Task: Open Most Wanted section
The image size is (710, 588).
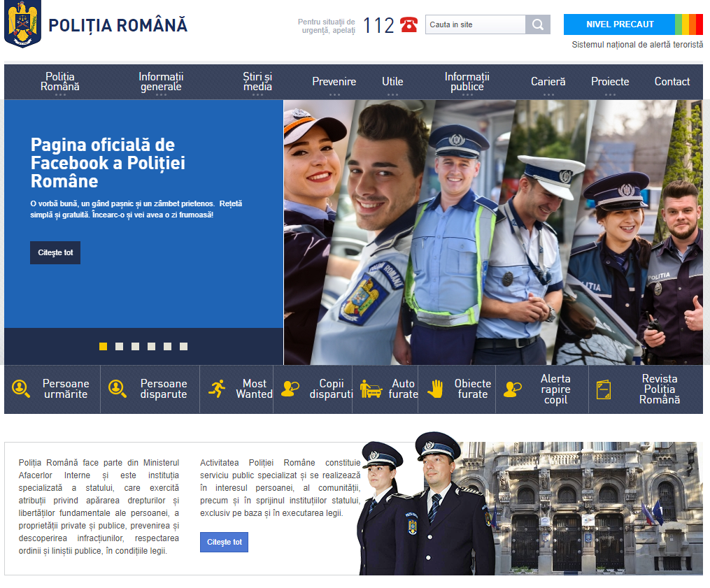Action: [254, 389]
